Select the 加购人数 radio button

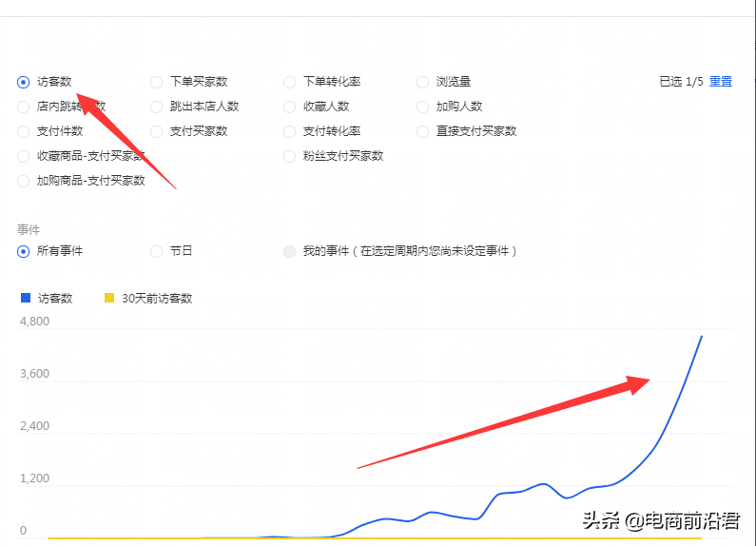(422, 107)
